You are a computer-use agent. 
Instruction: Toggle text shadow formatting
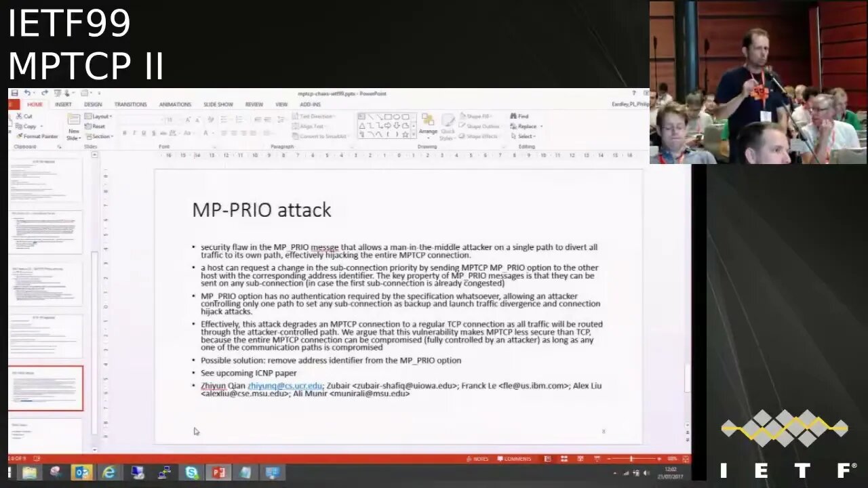pos(153,133)
